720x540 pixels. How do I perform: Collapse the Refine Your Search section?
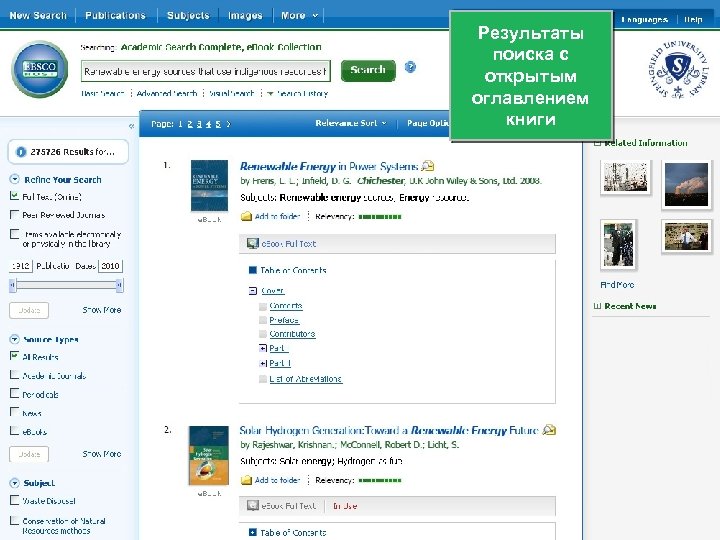pos(15,179)
